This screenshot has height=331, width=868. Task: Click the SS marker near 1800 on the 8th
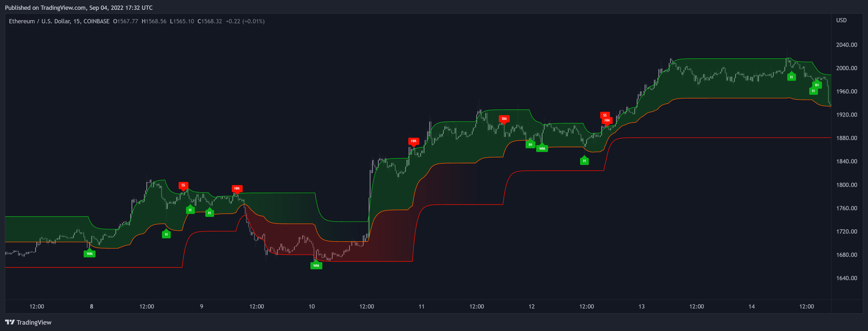(183, 185)
